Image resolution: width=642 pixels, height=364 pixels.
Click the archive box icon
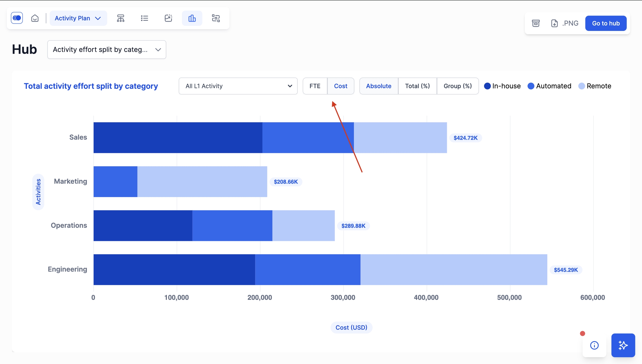[536, 23]
